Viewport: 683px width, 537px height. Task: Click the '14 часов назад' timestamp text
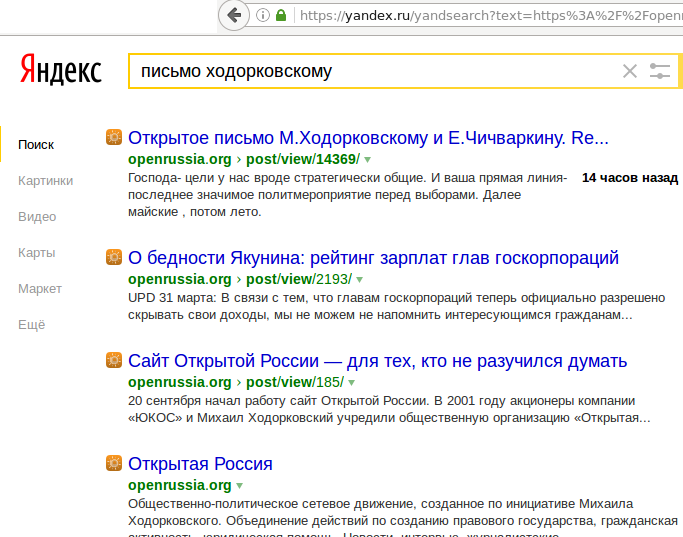630,178
